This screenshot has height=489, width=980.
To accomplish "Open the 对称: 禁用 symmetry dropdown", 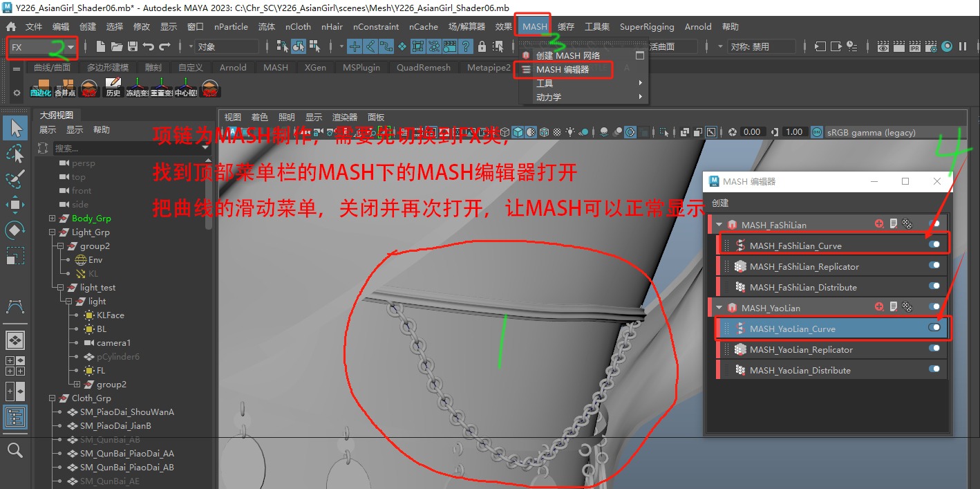I will pyautogui.click(x=762, y=47).
